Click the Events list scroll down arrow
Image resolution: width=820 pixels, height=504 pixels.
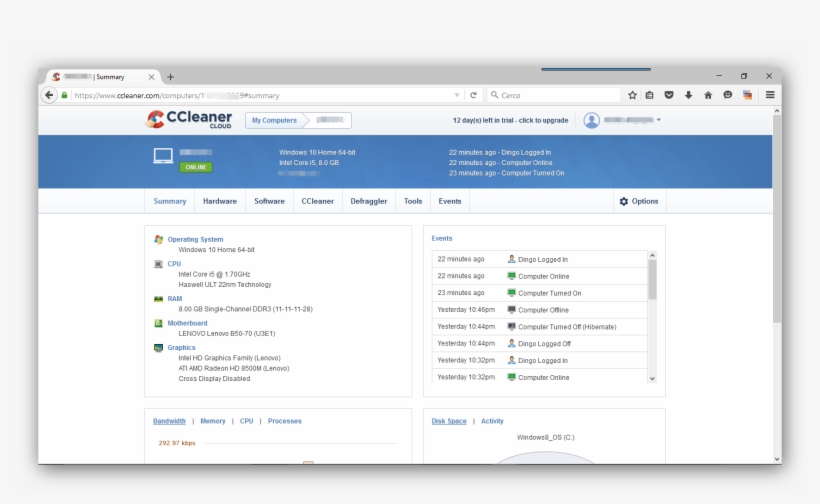coord(652,379)
